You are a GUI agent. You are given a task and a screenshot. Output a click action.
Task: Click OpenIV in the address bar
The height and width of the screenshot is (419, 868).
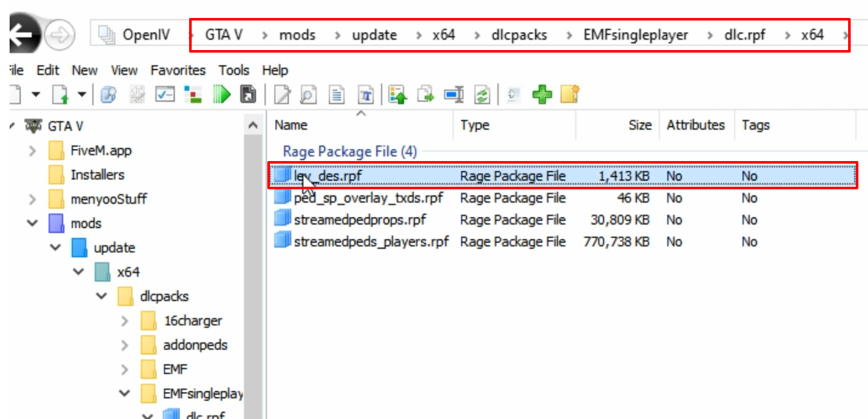[146, 35]
